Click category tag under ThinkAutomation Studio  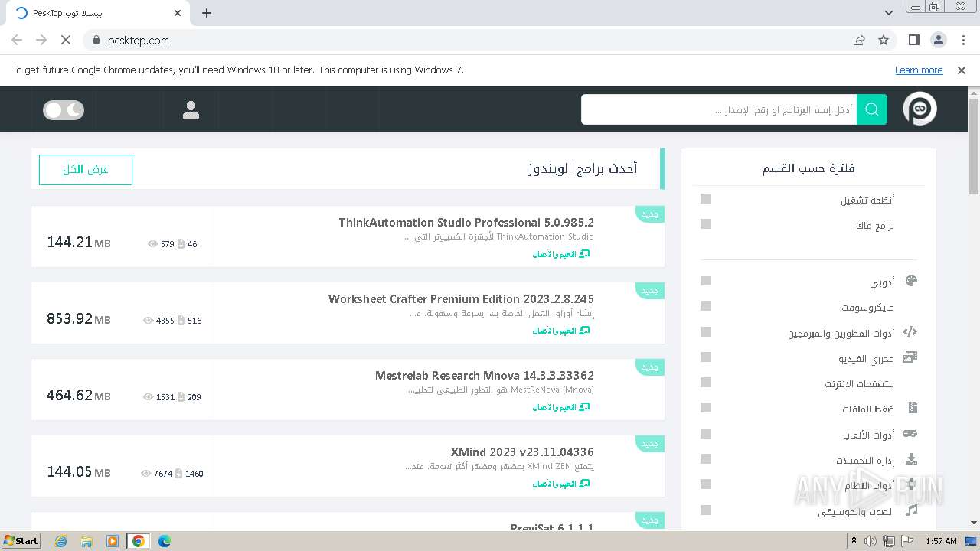(x=561, y=254)
